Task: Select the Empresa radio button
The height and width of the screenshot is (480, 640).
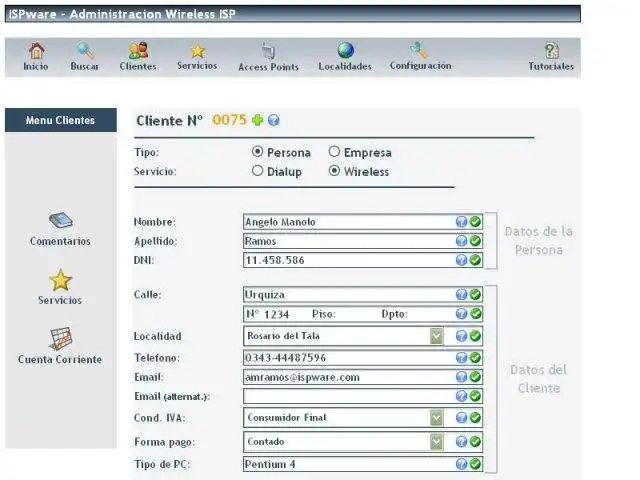Action: [334, 152]
